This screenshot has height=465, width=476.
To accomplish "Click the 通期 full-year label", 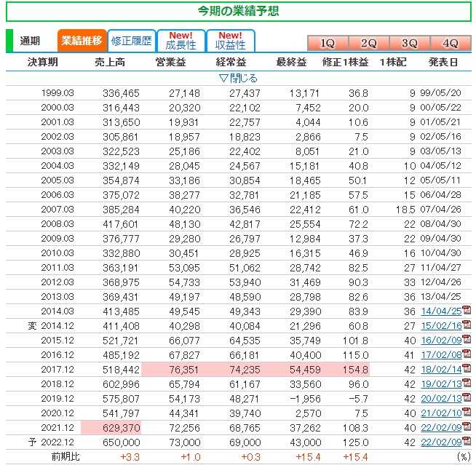I will pos(30,41).
